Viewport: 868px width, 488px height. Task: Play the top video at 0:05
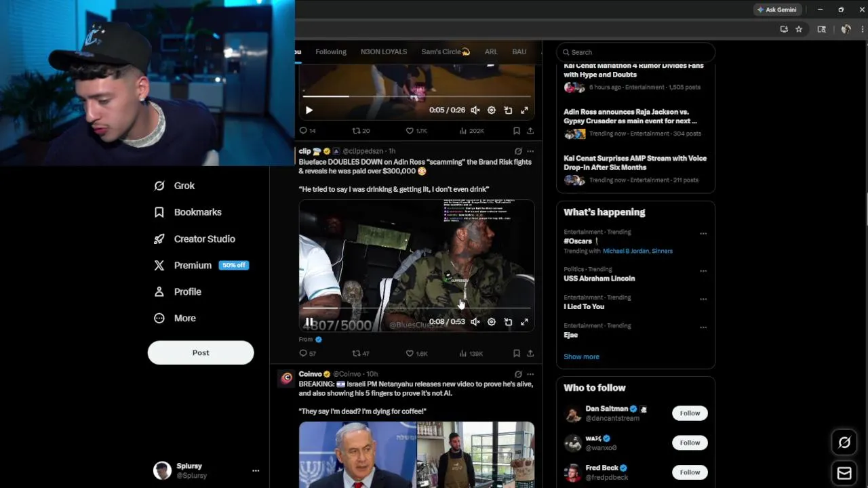[309, 110]
